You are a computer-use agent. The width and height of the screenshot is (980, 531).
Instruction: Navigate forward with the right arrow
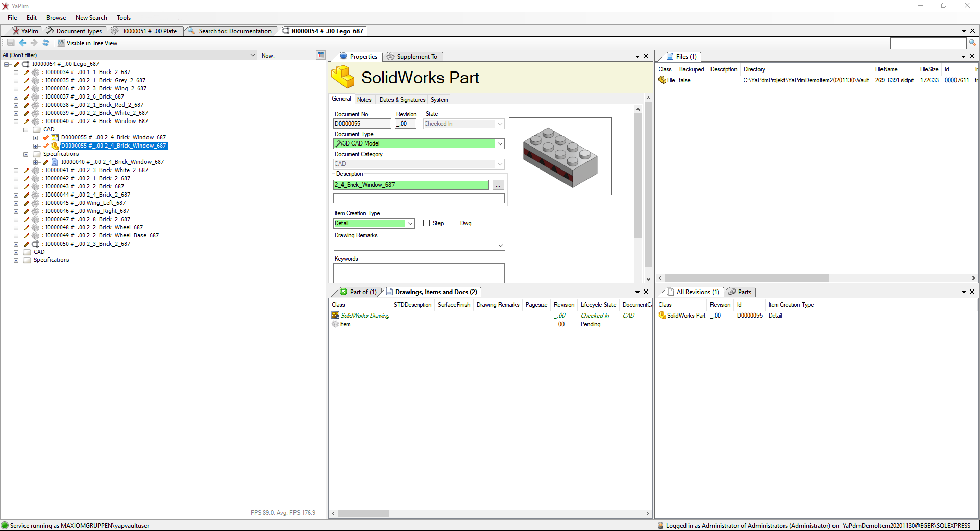[x=34, y=43]
